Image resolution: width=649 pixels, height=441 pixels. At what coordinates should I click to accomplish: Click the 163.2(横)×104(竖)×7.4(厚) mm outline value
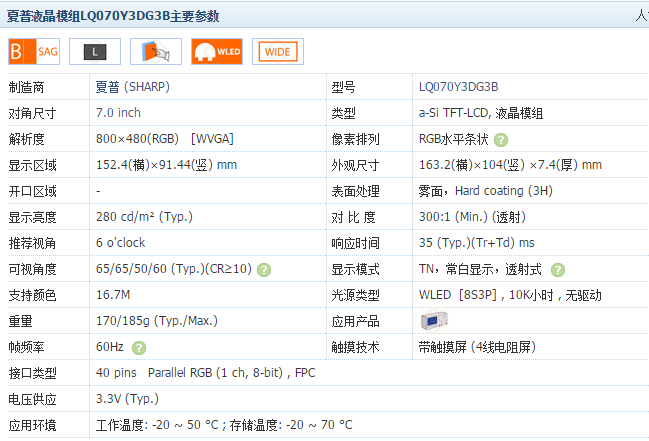[510, 165]
